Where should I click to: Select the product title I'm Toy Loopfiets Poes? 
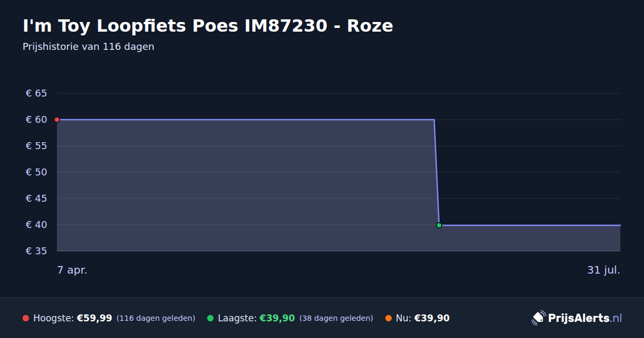click(x=131, y=26)
